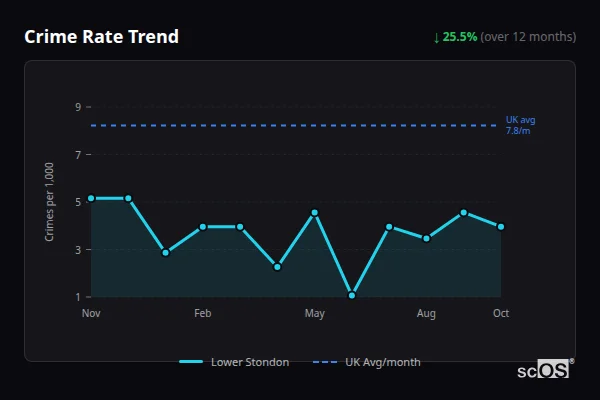Screen dimensions: 600x400
Task: Click the 'Feb' x-axis label
Action: point(203,313)
